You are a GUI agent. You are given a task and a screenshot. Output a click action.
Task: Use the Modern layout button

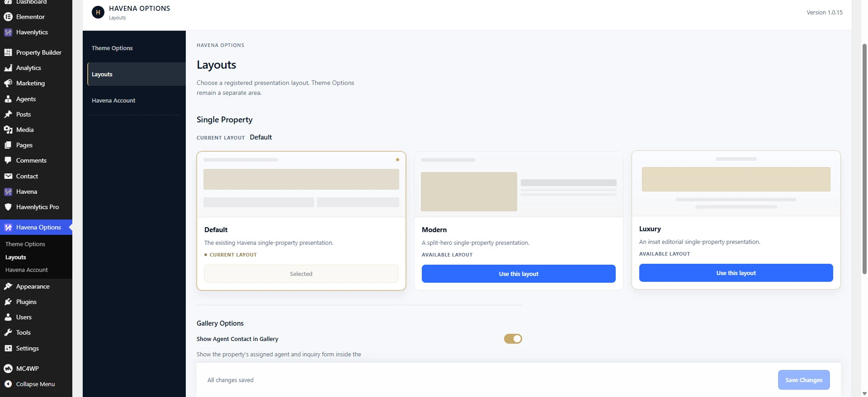[x=519, y=274]
